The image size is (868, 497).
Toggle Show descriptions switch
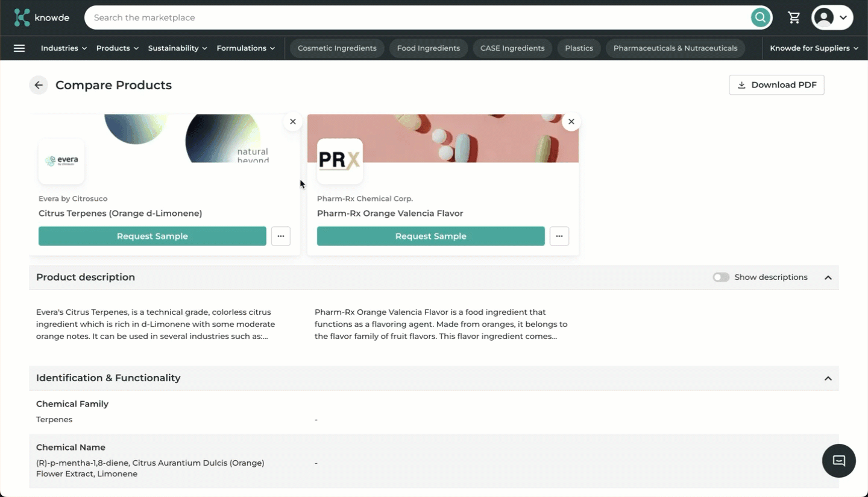pos(721,277)
